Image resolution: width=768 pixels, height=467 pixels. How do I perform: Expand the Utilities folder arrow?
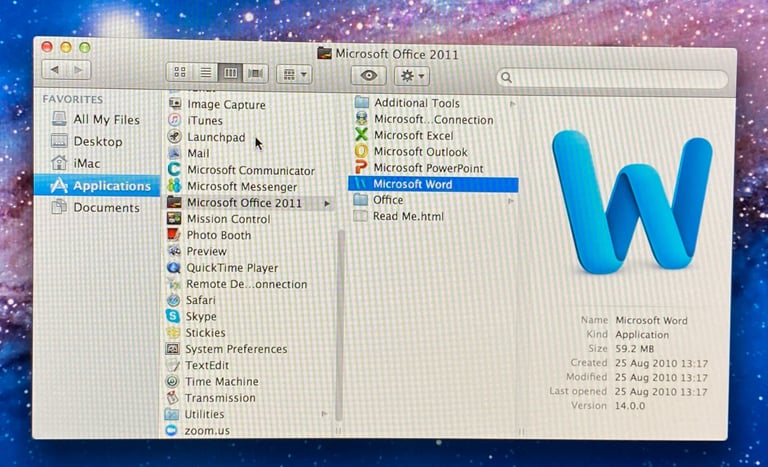[324, 414]
